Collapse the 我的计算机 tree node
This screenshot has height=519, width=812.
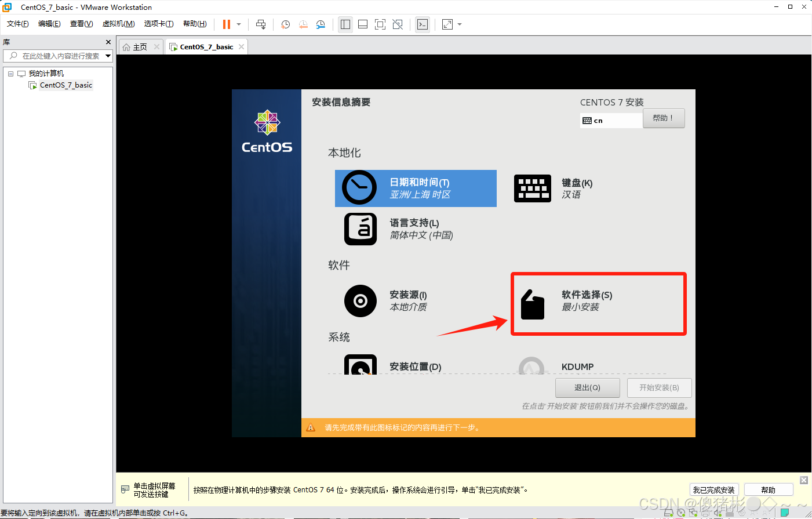[10, 74]
